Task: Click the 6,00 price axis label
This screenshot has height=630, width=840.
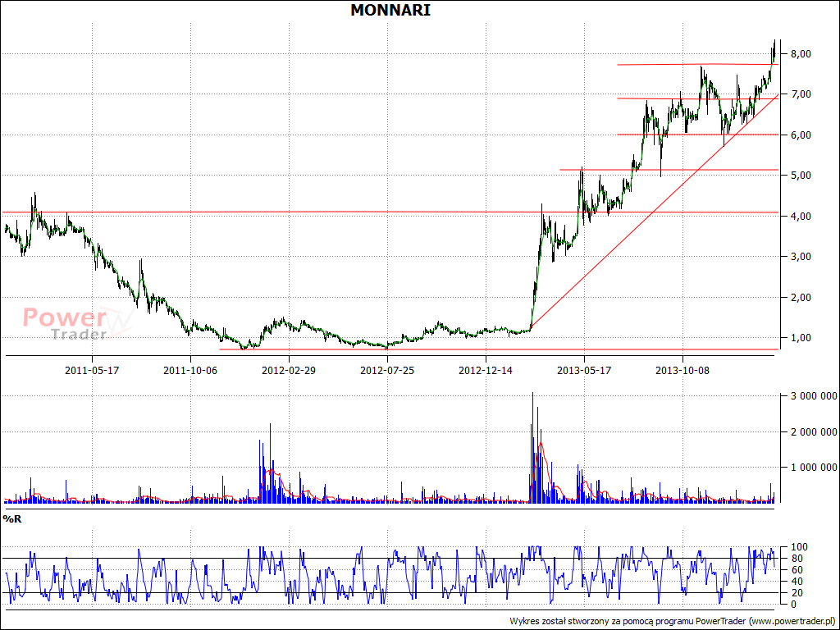Action: (801, 135)
